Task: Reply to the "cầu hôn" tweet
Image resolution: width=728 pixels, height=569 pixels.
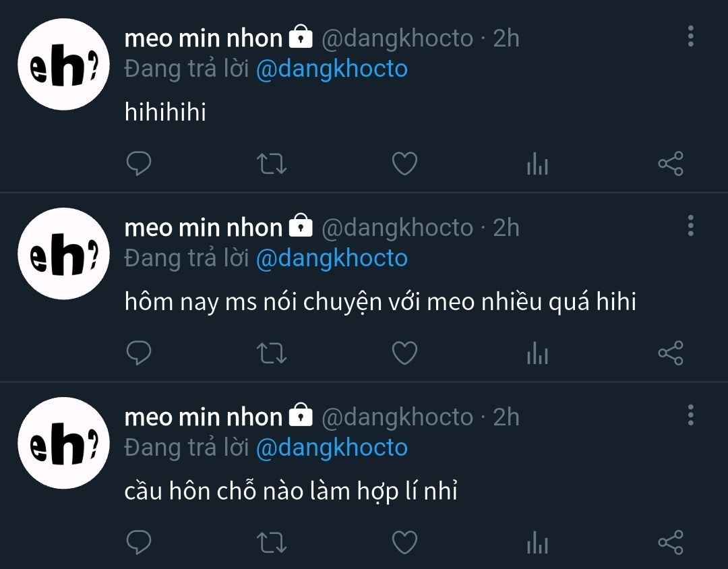Action: click(x=139, y=543)
